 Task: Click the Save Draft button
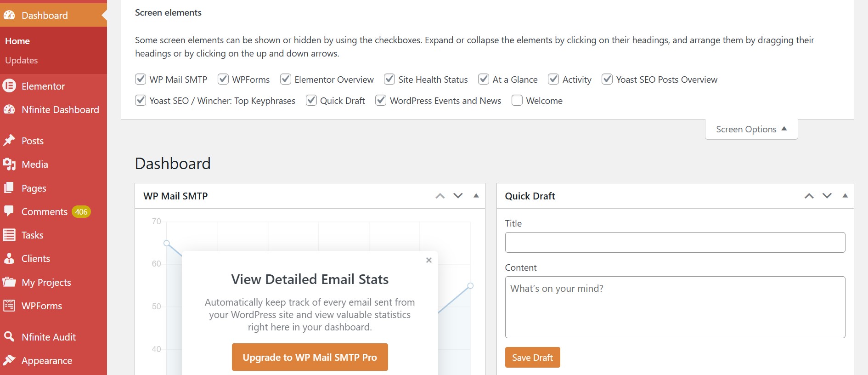[x=532, y=358]
